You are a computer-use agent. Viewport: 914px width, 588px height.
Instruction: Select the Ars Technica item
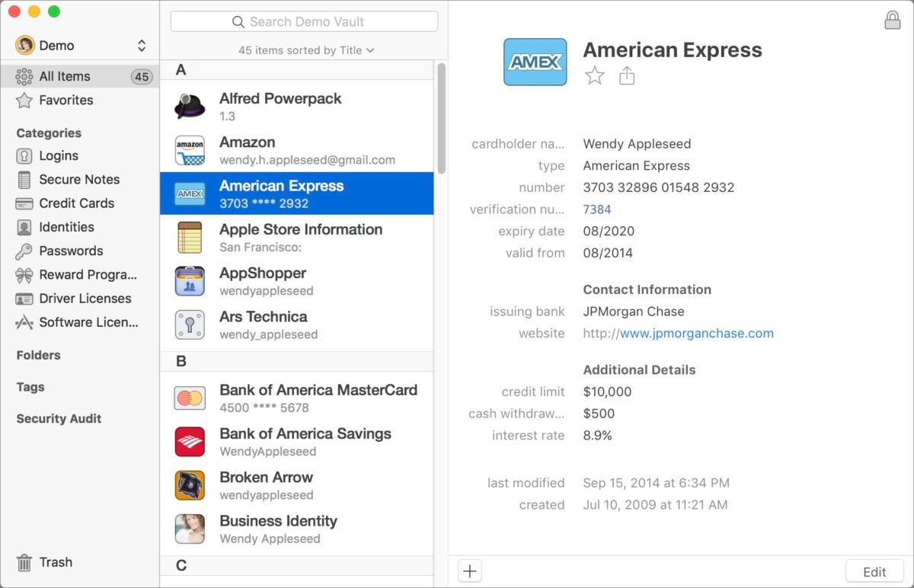click(297, 324)
